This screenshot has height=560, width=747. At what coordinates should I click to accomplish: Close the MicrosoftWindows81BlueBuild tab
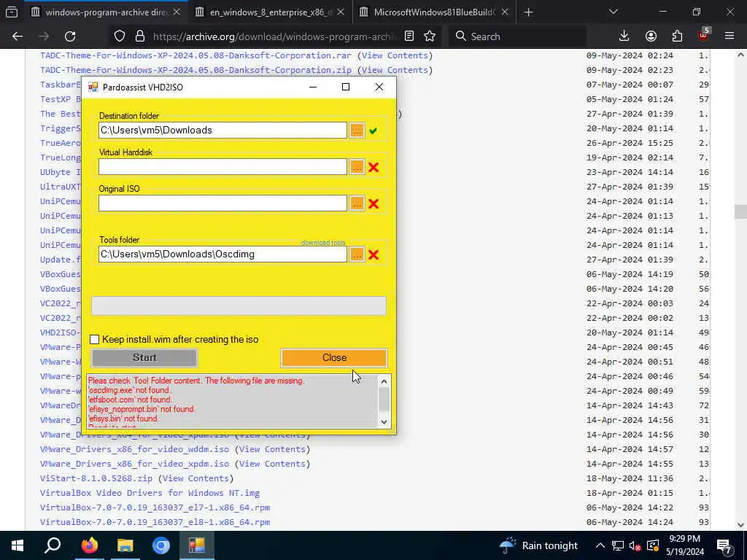(505, 12)
